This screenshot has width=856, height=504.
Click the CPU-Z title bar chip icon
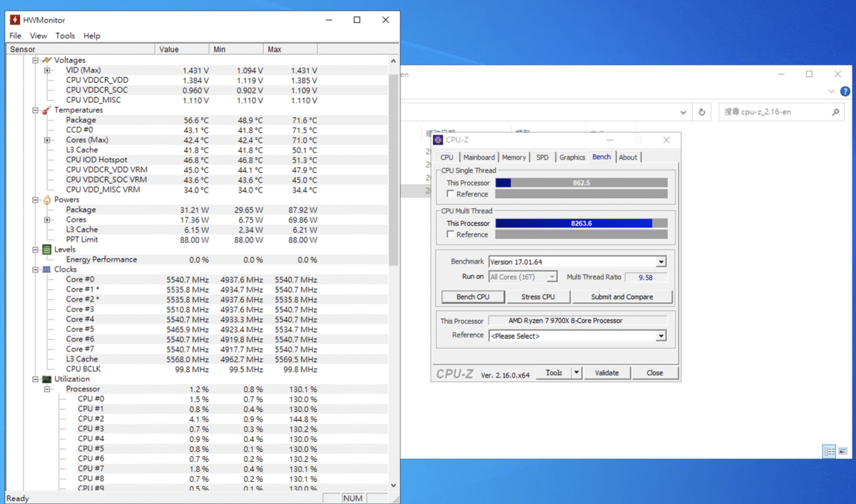point(438,140)
